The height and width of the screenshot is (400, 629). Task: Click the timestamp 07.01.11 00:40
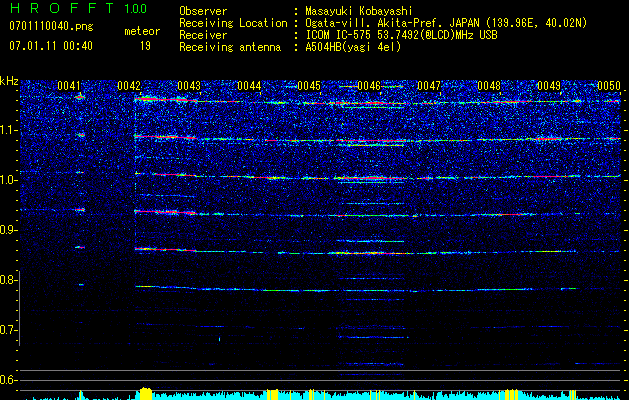(51, 46)
